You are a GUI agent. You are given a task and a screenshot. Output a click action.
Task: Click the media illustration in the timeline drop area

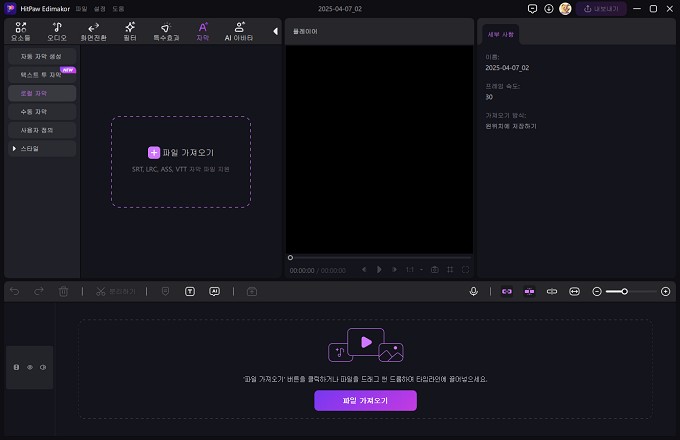point(366,345)
